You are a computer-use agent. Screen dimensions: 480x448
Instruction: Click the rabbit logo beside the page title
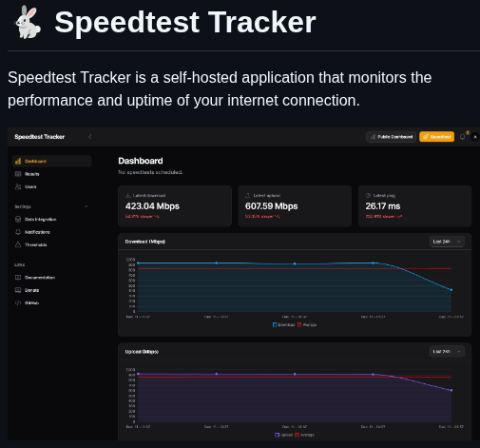tap(28, 22)
